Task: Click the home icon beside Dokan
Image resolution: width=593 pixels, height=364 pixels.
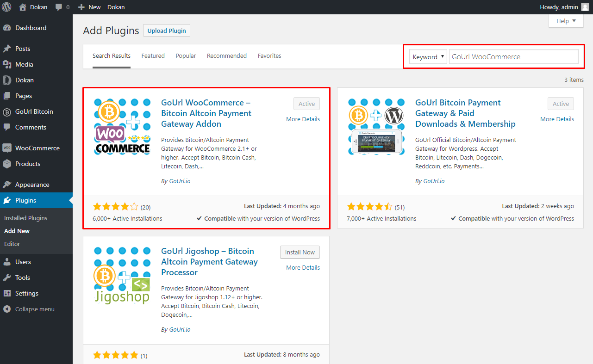Action: pos(23,7)
